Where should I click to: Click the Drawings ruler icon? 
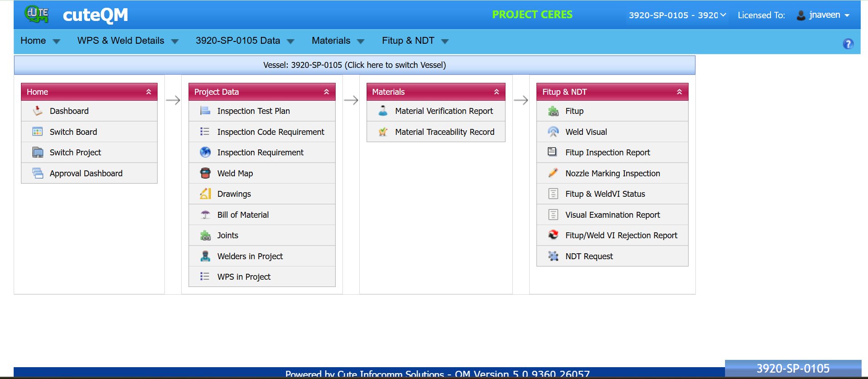point(205,194)
